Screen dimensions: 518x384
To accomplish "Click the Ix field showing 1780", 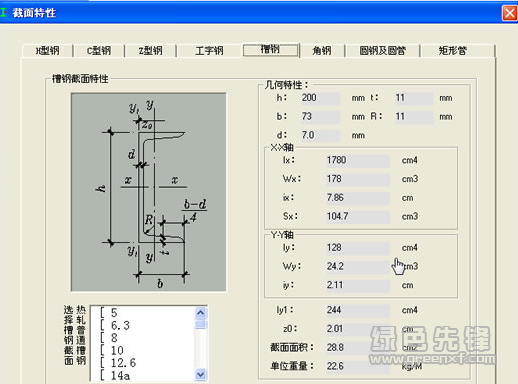I will pyautogui.click(x=358, y=160).
